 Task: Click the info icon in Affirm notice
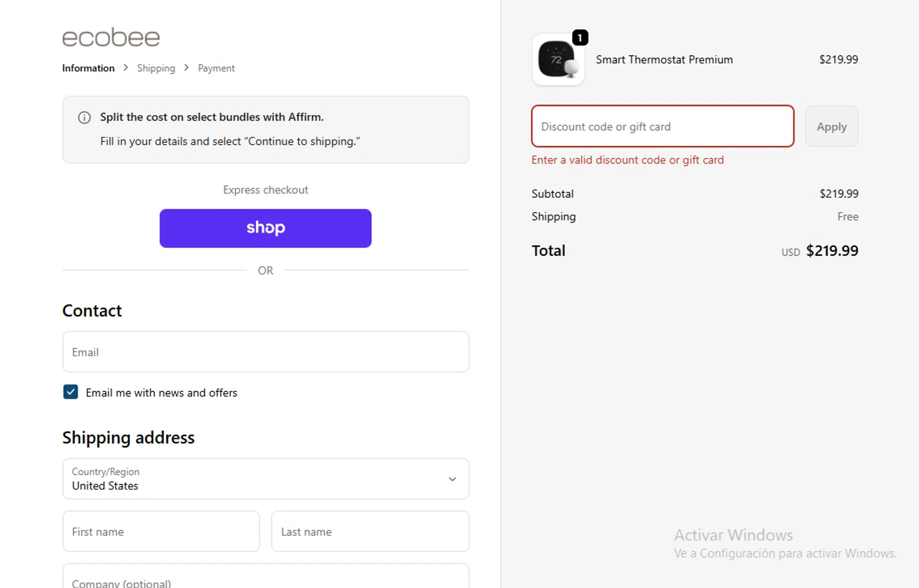(85, 118)
